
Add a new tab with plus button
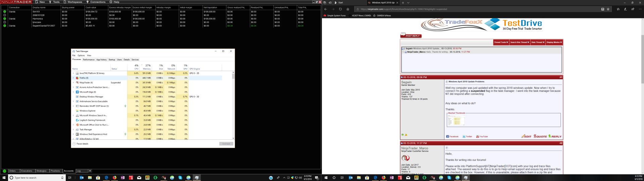(x=90, y=171)
